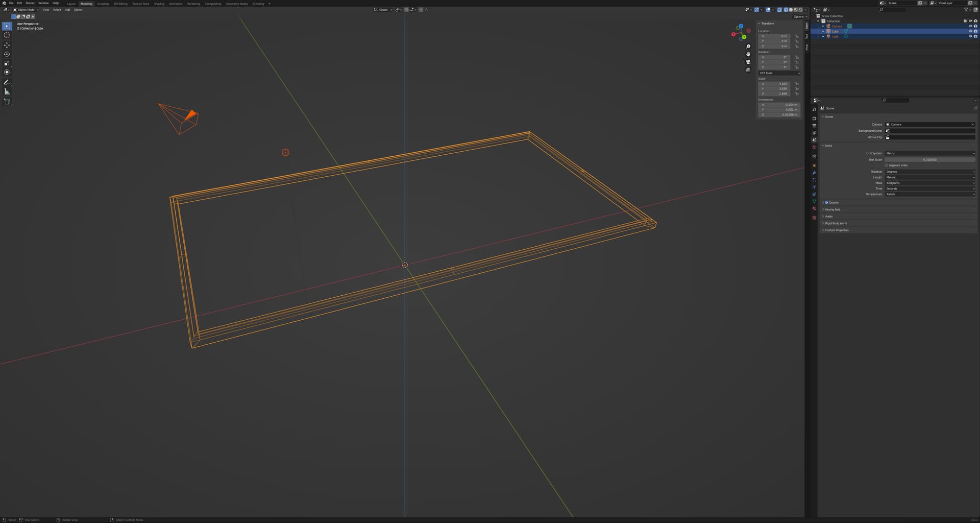980x523 pixels.
Task: Open the Render menu
Action: point(30,3)
